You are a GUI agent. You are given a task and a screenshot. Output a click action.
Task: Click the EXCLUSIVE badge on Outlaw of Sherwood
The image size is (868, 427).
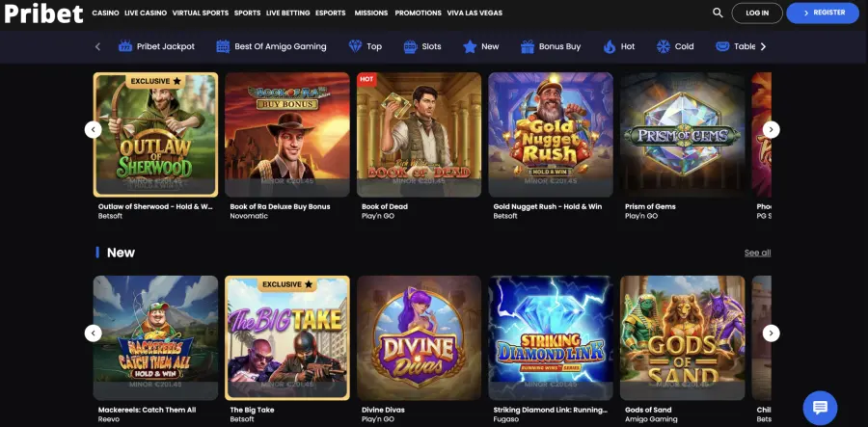[x=155, y=81]
